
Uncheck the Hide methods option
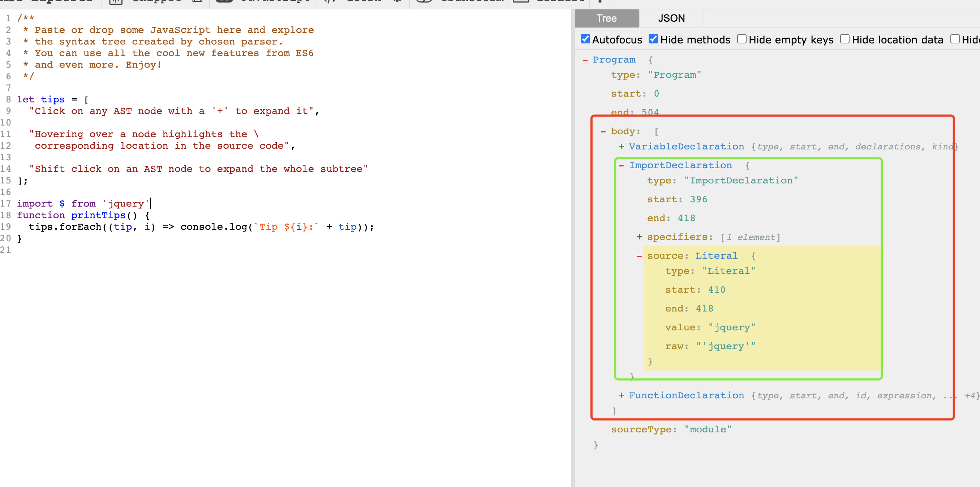[653, 39]
